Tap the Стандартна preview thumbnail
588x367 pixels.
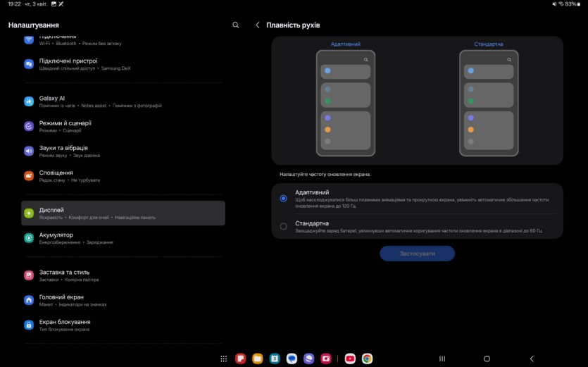489,102
